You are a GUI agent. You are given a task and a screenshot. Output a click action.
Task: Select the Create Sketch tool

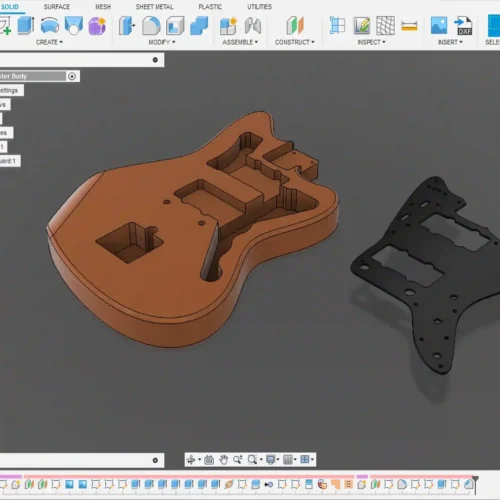pyautogui.click(x=5, y=25)
